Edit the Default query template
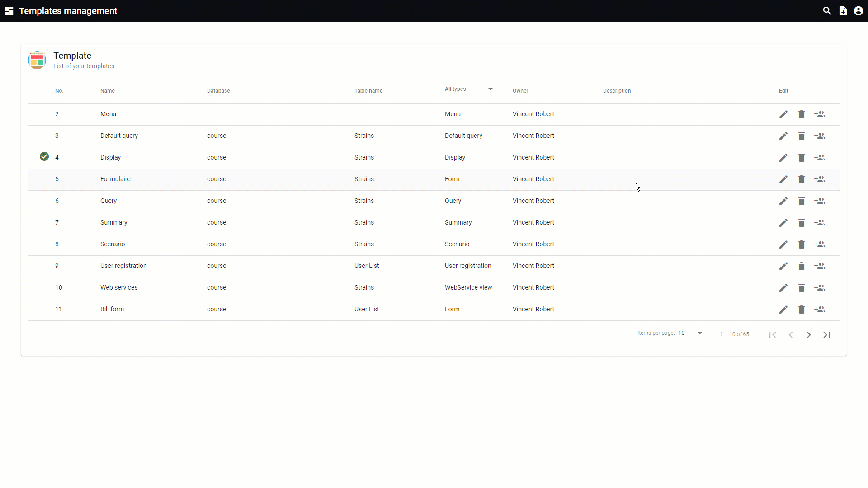 point(783,136)
